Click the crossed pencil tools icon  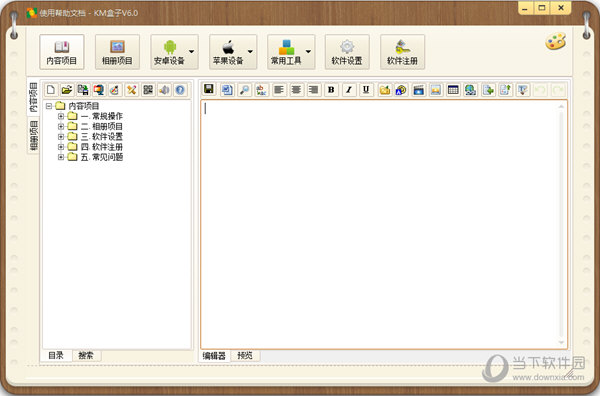pos(131,90)
